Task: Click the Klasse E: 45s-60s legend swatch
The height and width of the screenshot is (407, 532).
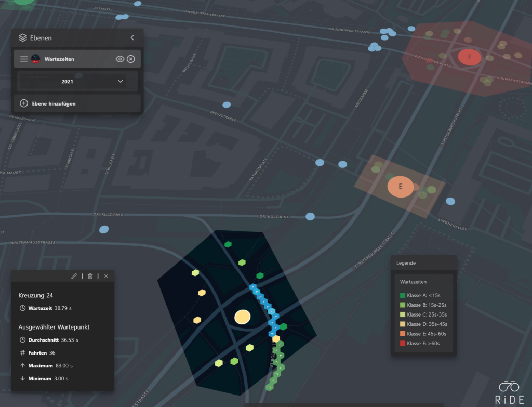Action: (403, 334)
